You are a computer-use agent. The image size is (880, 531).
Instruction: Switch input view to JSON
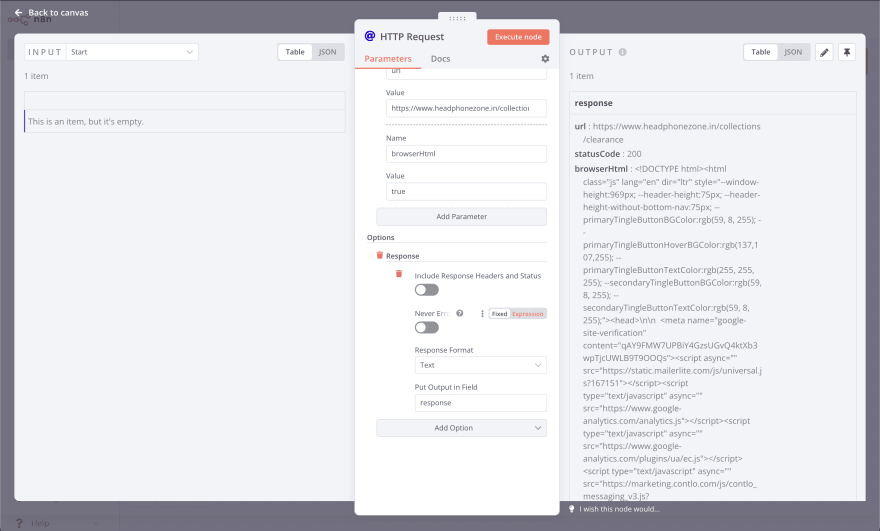tap(328, 52)
